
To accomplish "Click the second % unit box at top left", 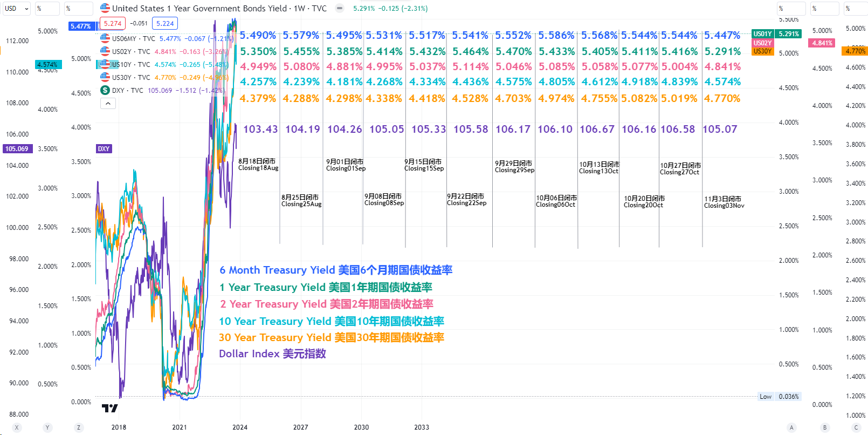I will [x=47, y=9].
